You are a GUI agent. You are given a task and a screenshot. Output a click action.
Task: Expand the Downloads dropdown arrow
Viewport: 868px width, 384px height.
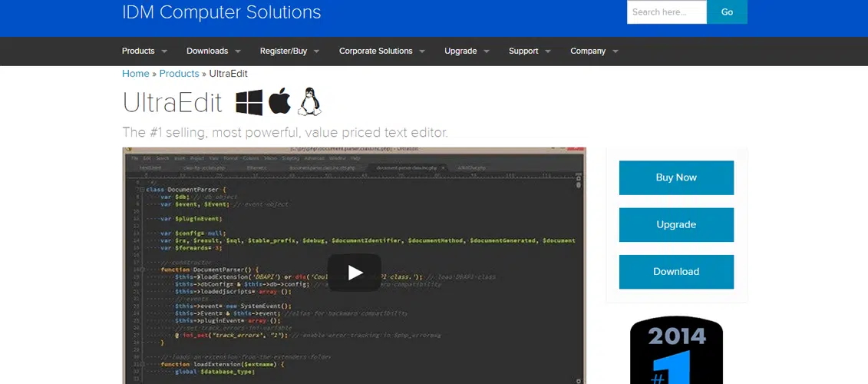(237, 51)
